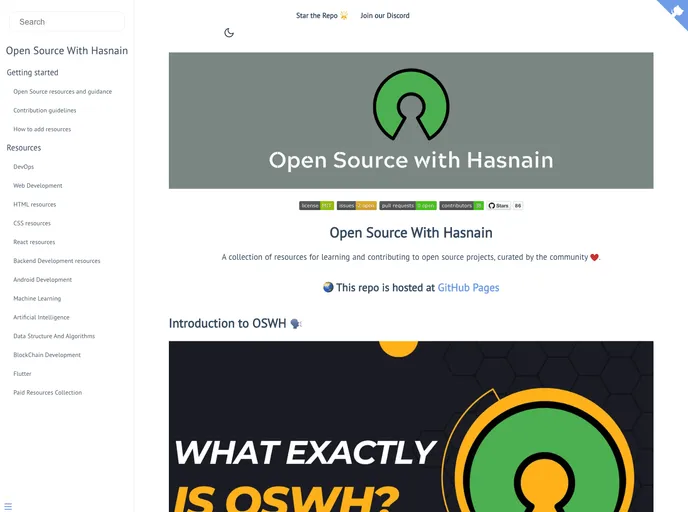Click the star count 86 badge
The height and width of the screenshot is (512, 688).
point(518,206)
